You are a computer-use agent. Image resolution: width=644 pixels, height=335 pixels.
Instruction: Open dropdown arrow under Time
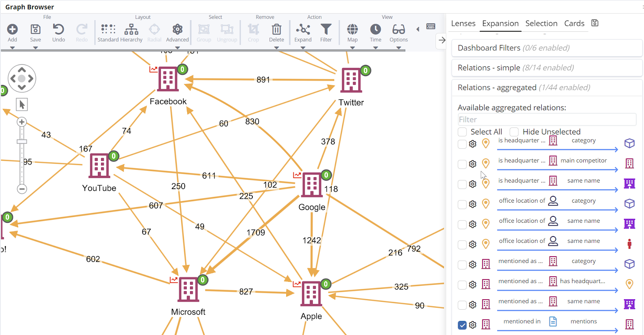(376, 47)
